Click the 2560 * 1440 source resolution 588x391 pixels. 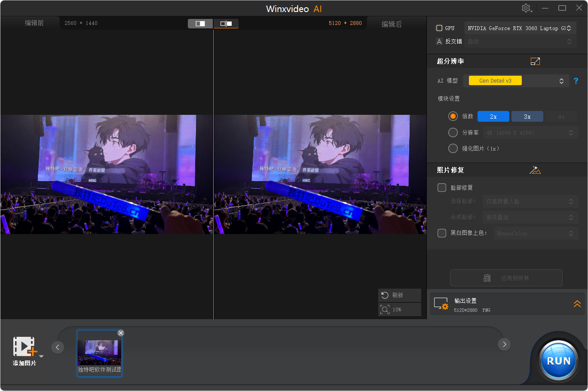click(x=81, y=23)
